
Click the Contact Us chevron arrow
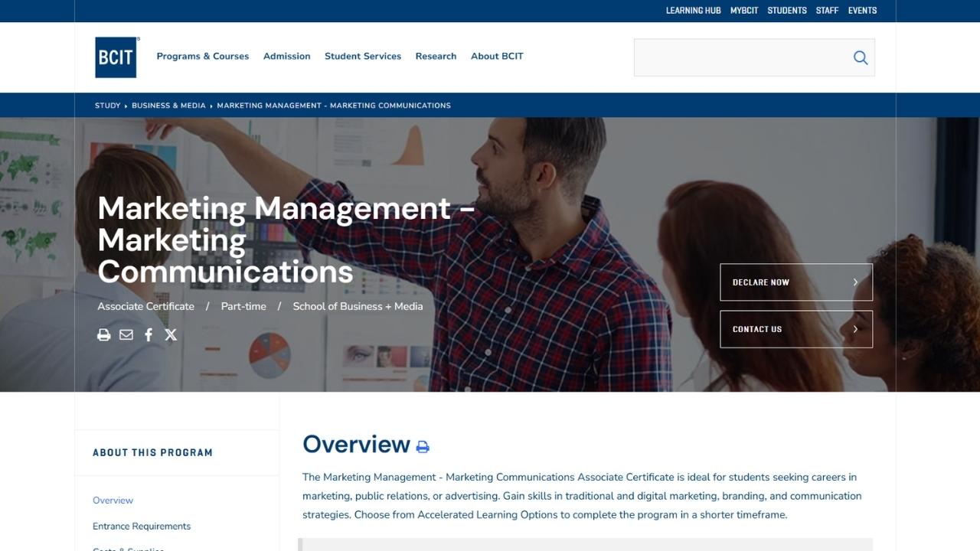(x=855, y=329)
